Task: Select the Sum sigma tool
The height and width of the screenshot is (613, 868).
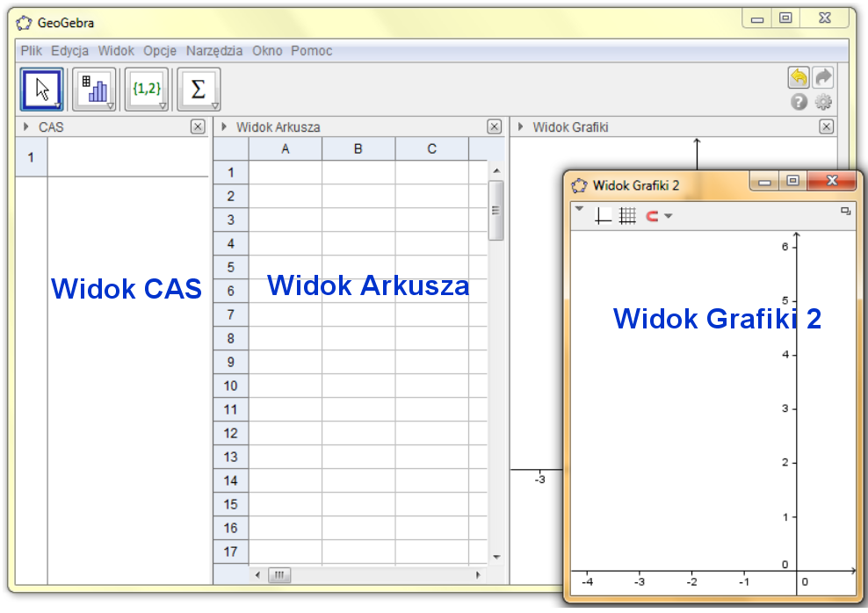Action: [x=199, y=89]
